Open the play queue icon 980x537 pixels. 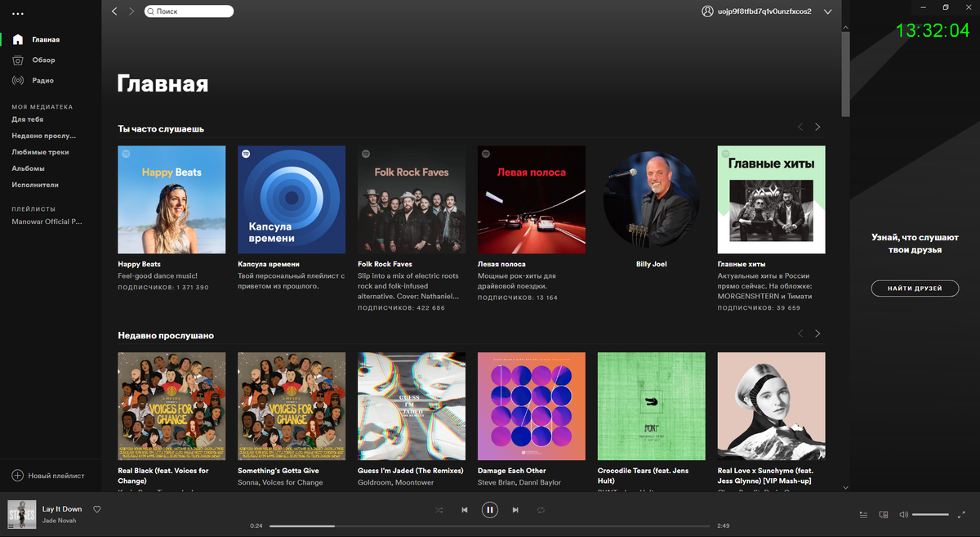[x=864, y=515]
